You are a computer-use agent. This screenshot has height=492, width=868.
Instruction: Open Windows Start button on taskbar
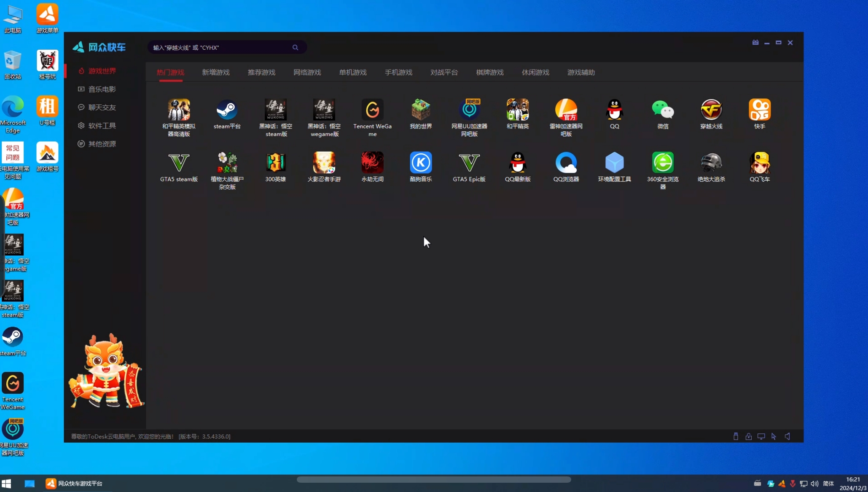pos(6,483)
